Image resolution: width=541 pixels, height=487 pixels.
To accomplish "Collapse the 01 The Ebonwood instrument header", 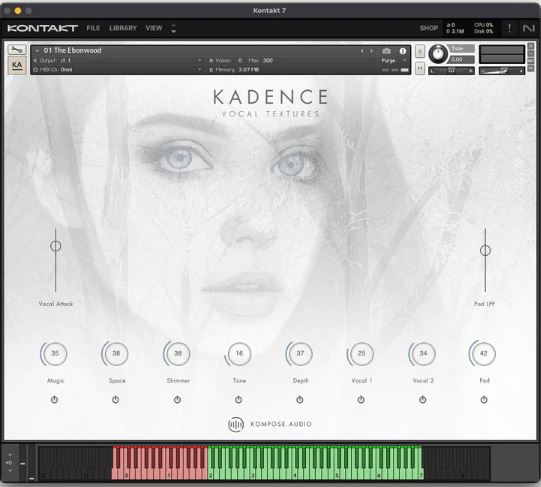I will coord(37,51).
